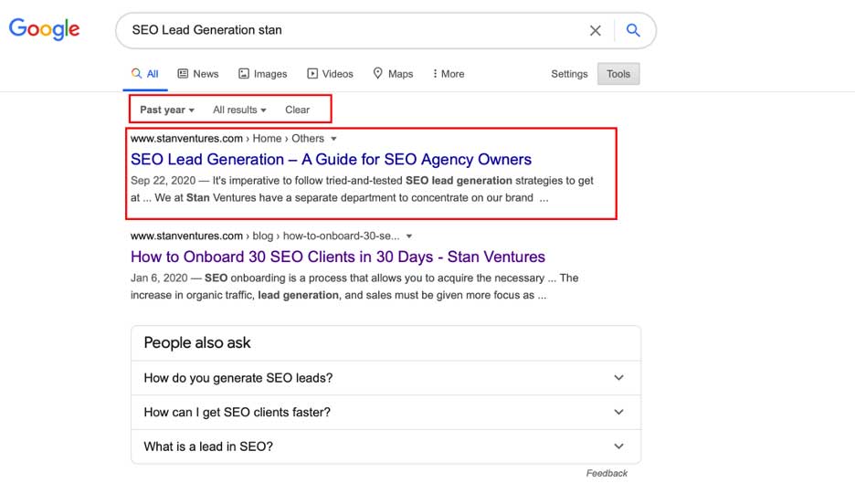Click the People also ask heading

pyautogui.click(x=197, y=342)
